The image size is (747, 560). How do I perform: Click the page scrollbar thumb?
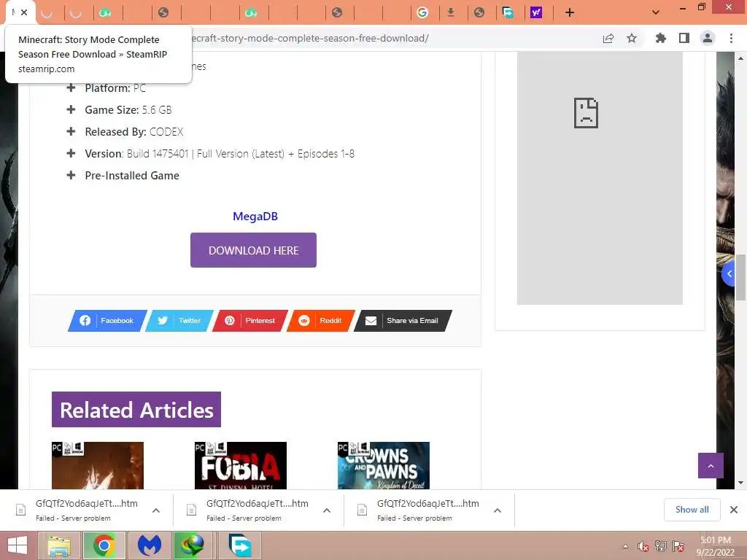tap(740, 278)
